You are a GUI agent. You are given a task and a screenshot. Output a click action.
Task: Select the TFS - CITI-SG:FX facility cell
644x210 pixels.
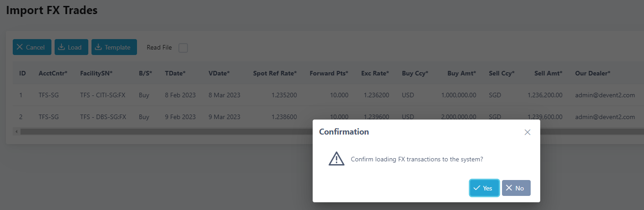click(x=102, y=95)
